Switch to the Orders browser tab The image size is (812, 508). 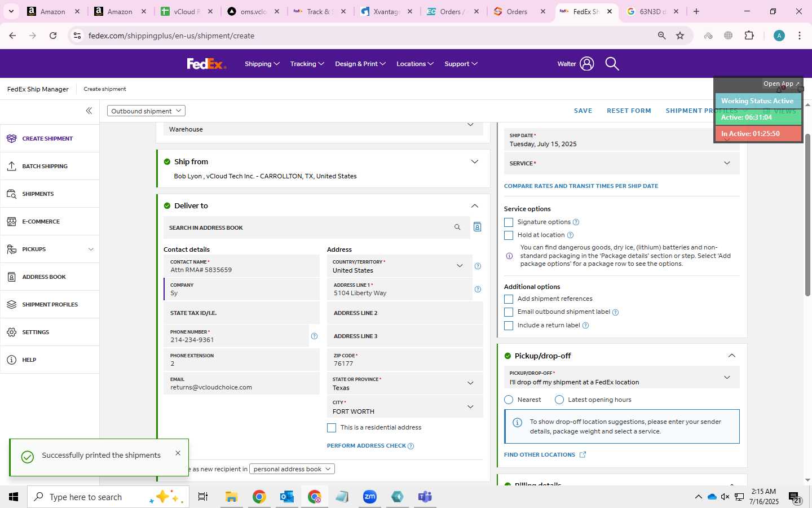point(519,11)
